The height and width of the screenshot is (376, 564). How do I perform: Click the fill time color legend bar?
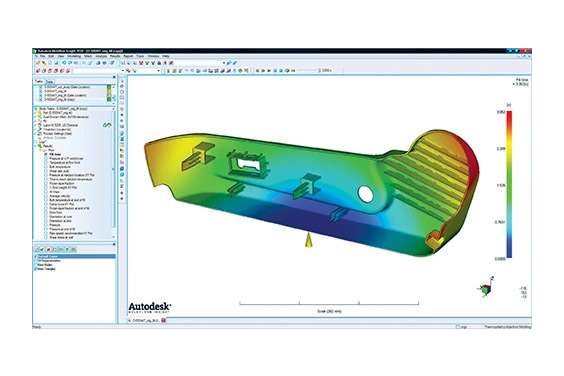(509, 185)
